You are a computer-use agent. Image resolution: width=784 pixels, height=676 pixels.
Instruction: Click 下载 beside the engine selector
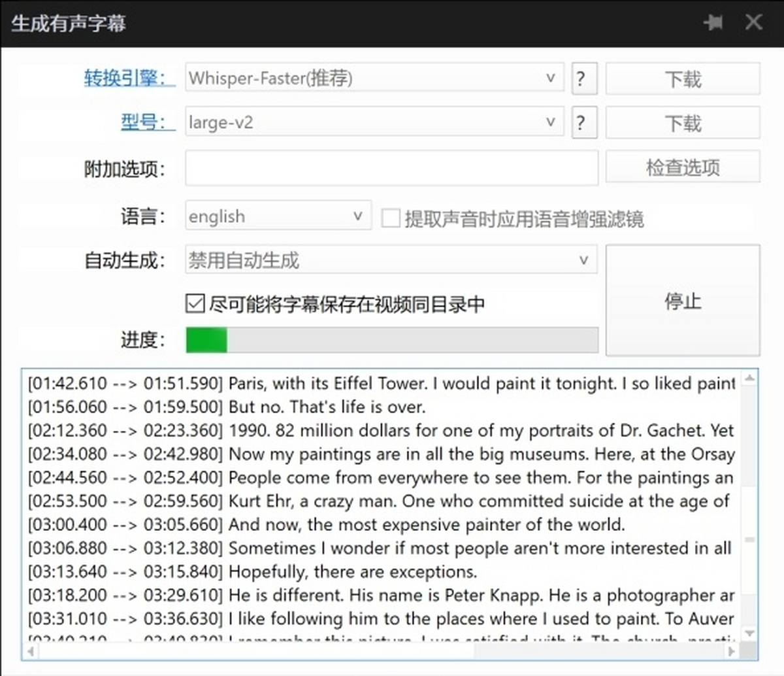683,79
